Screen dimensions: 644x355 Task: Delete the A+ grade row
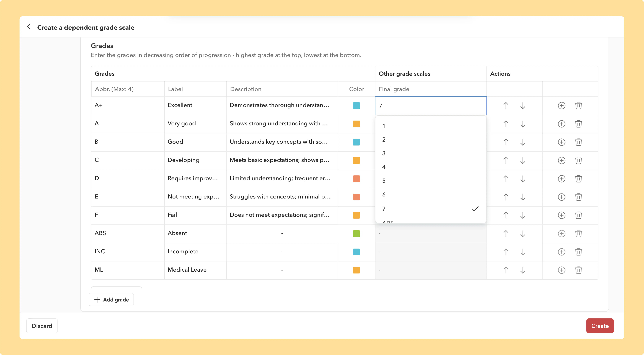tap(579, 106)
